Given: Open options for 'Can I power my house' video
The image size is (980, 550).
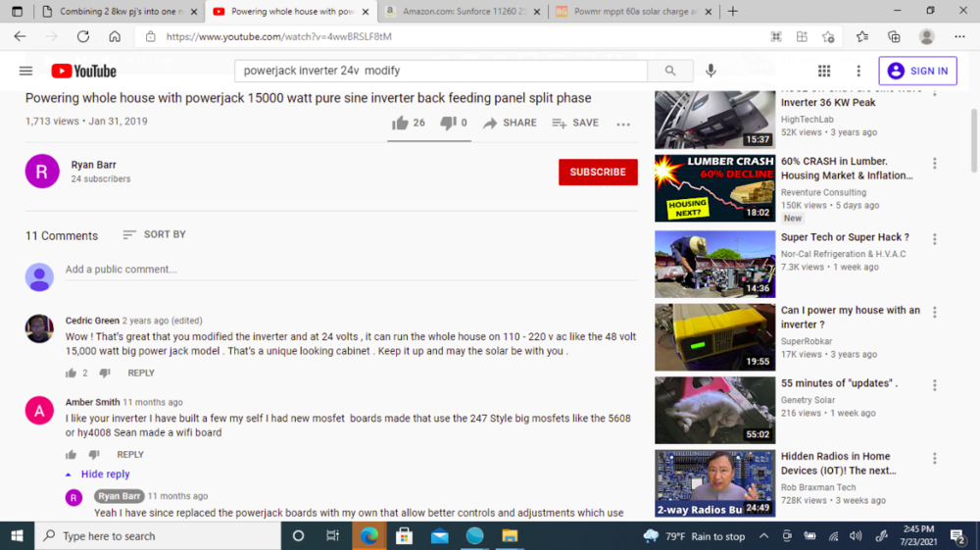Looking at the screenshot, I should 934,313.
